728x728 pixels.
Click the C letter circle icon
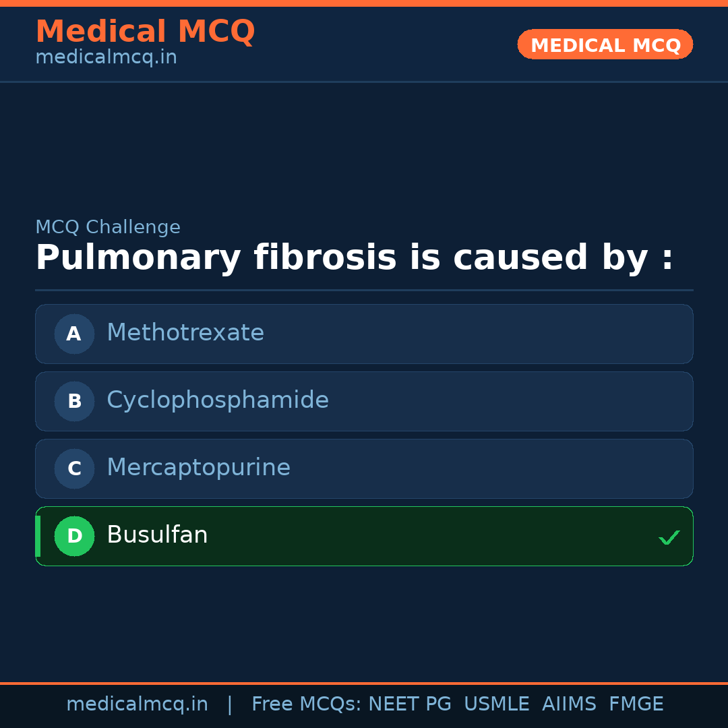tap(74, 468)
